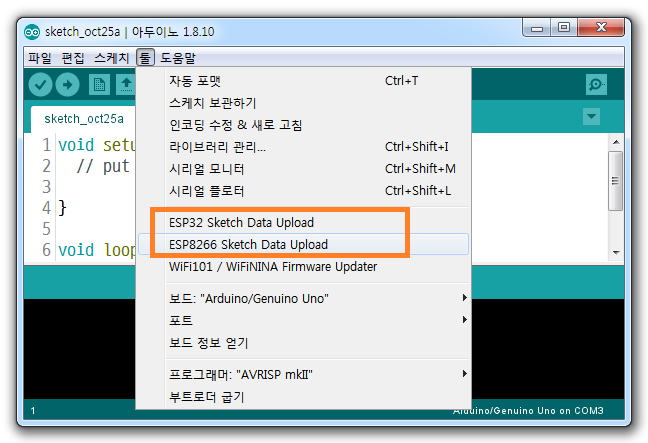The height and width of the screenshot is (443, 648).
Task: Expand the 포트 submenu
Action: (x=304, y=320)
